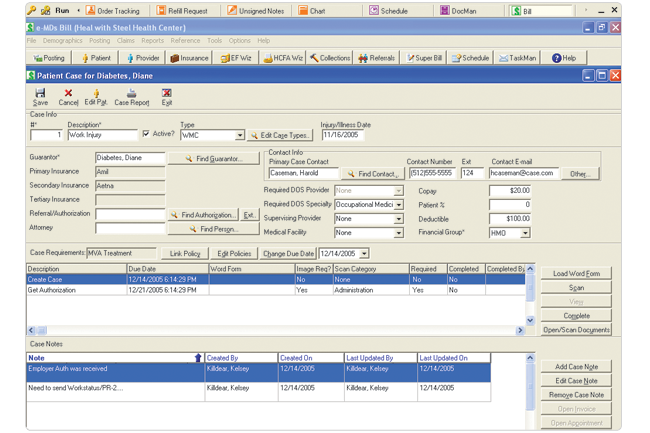The height and width of the screenshot is (433, 650).
Task: Expand Medical Facility dropdown
Action: [x=398, y=233]
